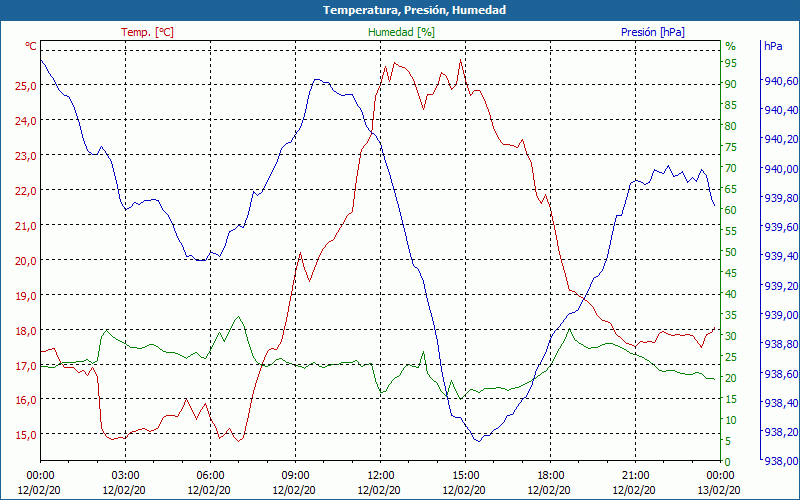Click the 80 humidity axis value

[731, 126]
